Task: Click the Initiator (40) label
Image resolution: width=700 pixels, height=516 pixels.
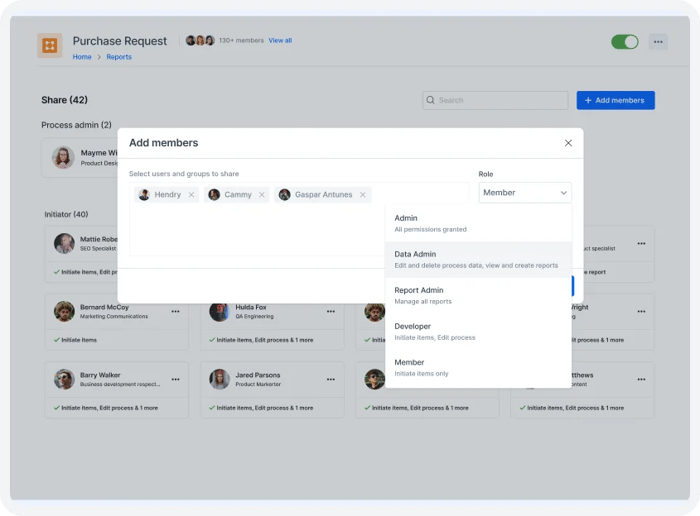Action: 66,214
